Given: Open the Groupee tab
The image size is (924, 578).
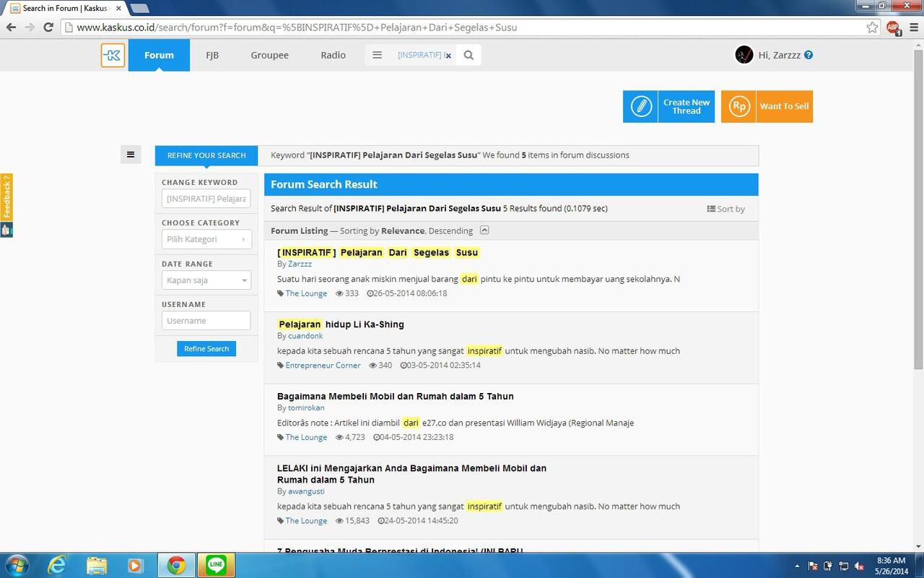Looking at the screenshot, I should click(x=270, y=55).
